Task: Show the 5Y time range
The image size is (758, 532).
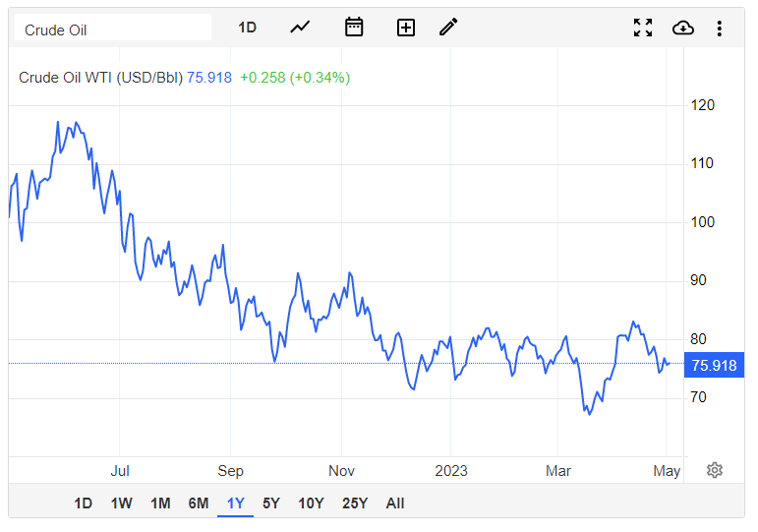Action: [271, 503]
